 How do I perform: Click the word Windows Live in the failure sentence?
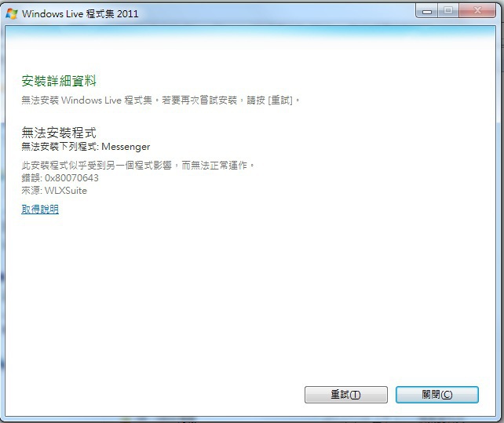[91, 100]
